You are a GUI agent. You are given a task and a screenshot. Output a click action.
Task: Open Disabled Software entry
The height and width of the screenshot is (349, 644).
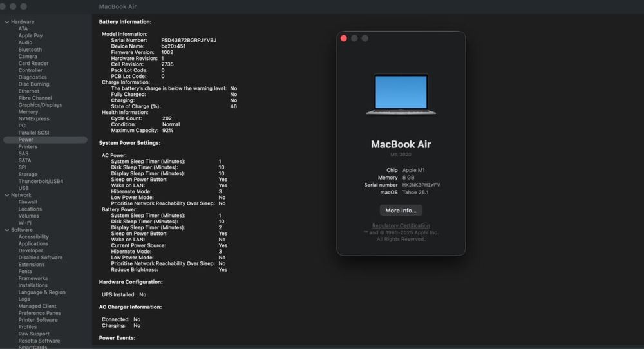40,258
